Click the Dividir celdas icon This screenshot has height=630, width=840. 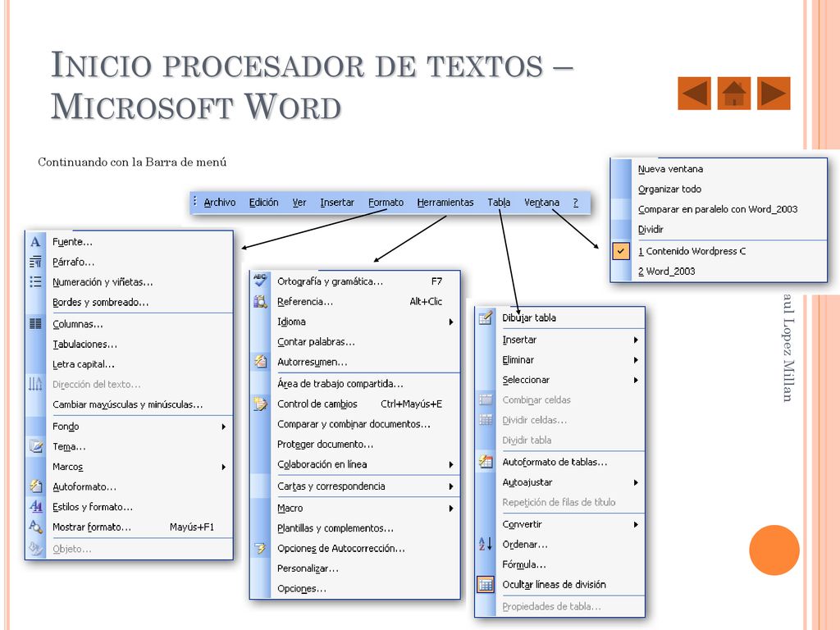[486, 419]
